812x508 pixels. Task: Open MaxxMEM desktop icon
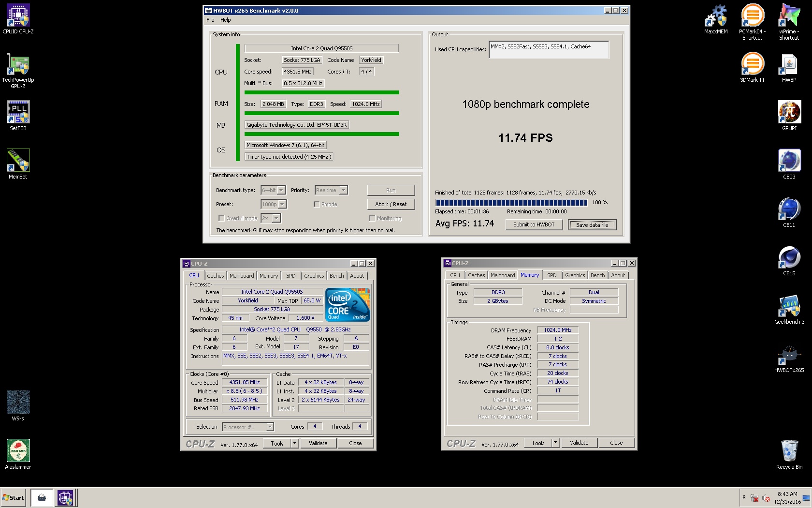click(716, 19)
